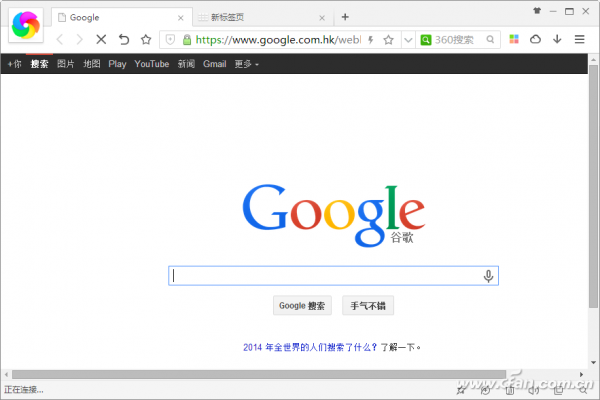Click the address bar URL
The height and width of the screenshot is (400, 600).
pos(278,39)
